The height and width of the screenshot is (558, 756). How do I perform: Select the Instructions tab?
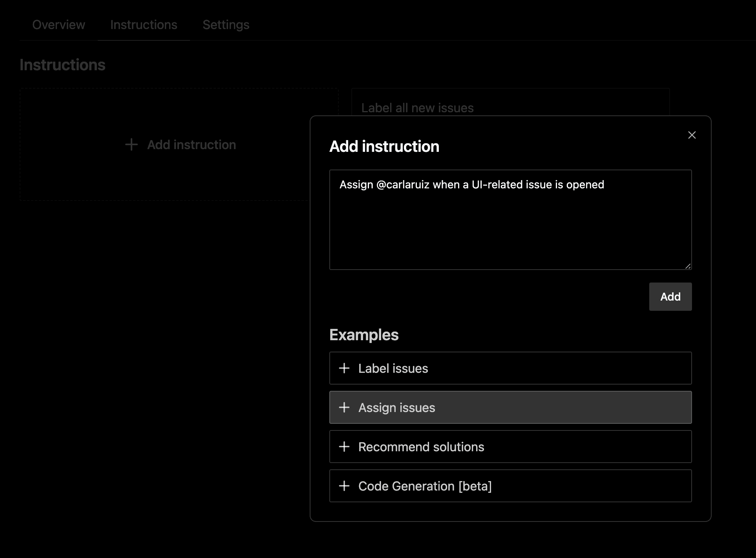point(144,25)
